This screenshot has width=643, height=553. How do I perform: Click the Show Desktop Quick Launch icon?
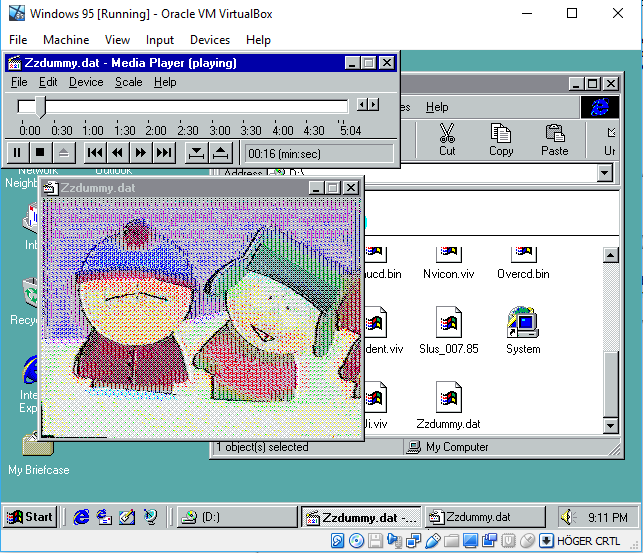pos(127,517)
